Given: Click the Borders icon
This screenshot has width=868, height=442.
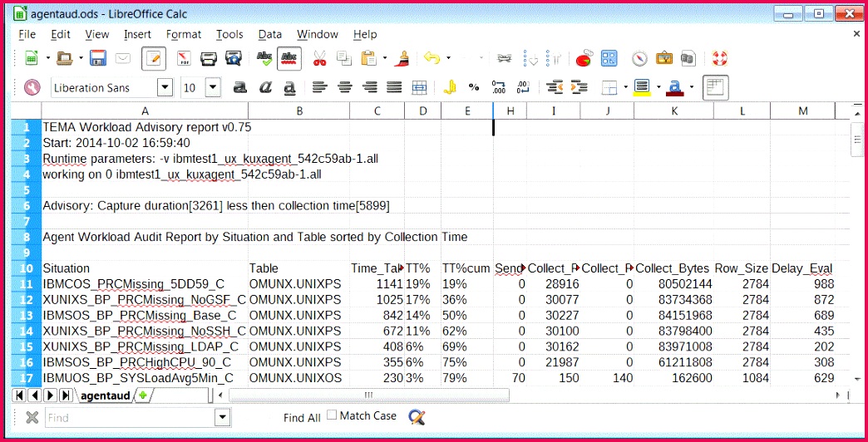Looking at the screenshot, I should (x=609, y=87).
